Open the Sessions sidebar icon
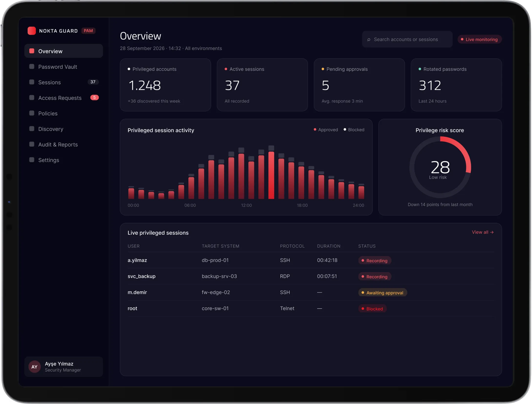This screenshot has width=532, height=404. 32,82
